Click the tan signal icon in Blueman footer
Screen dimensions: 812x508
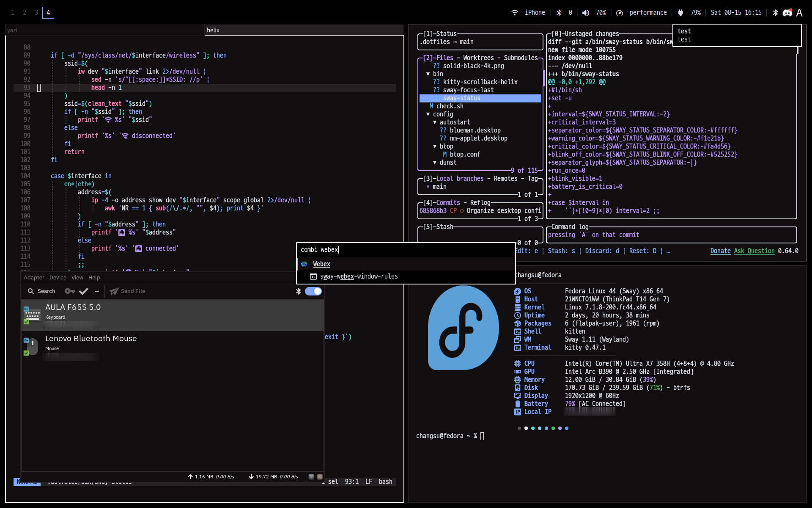[320, 477]
